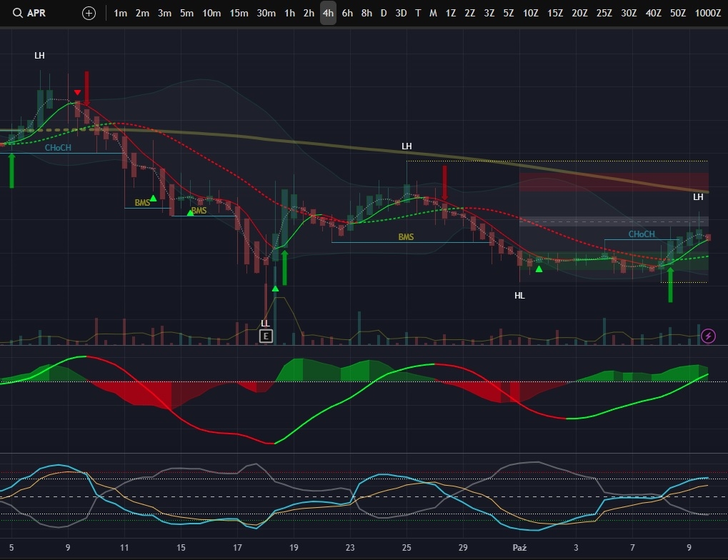This screenshot has width=728, height=560.
Task: Click the red supply zone rectangle
Action: [x=613, y=181]
